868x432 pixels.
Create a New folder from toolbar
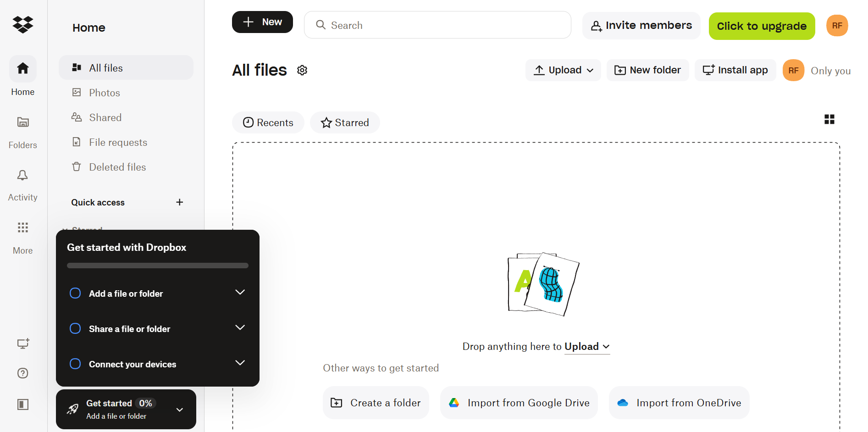(648, 70)
